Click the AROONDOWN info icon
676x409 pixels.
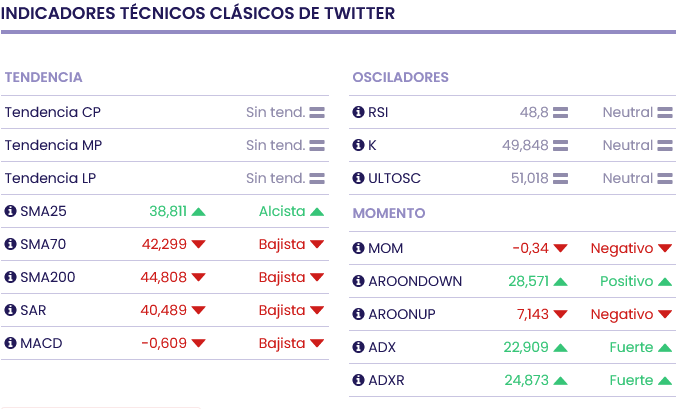(359, 281)
